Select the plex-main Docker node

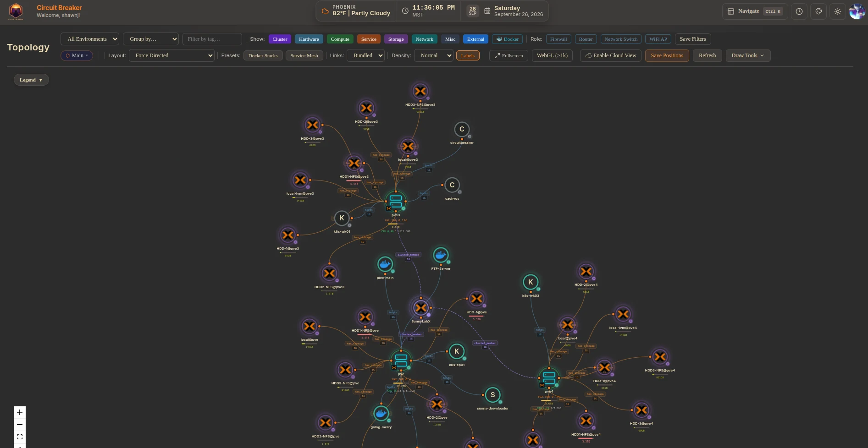click(x=385, y=264)
